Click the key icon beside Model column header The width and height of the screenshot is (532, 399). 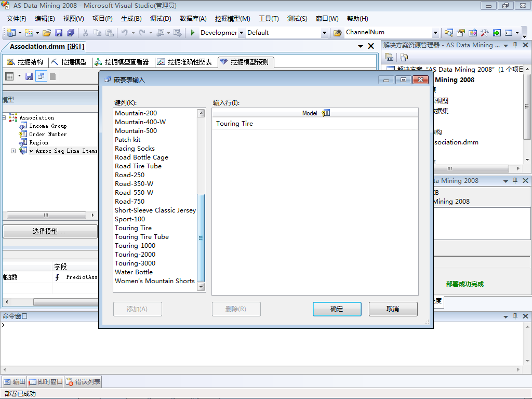326,113
